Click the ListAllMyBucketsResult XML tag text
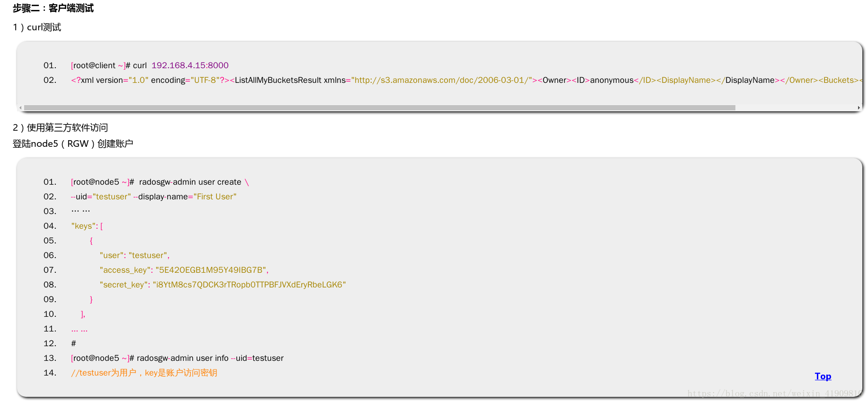Image resolution: width=868 pixels, height=403 pixels. (278, 80)
